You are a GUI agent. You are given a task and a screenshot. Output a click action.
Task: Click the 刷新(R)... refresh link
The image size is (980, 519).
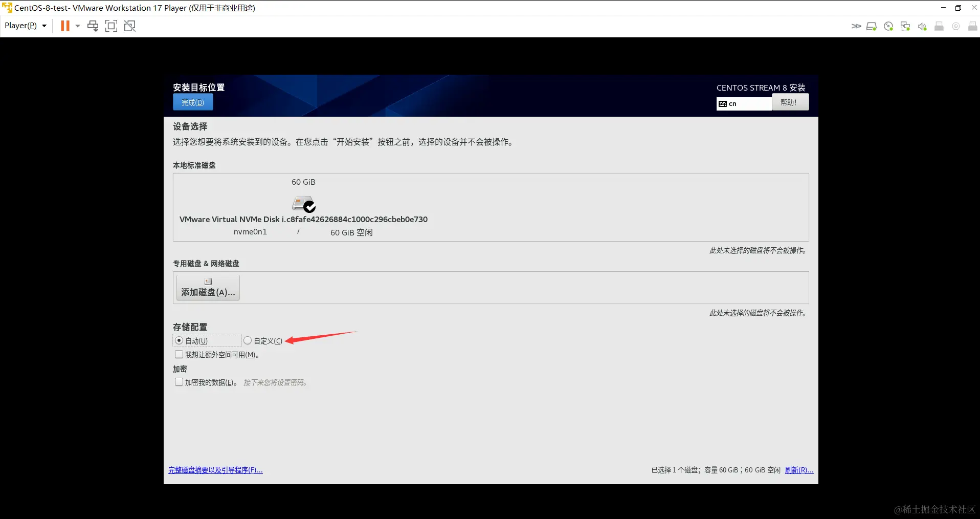click(799, 470)
